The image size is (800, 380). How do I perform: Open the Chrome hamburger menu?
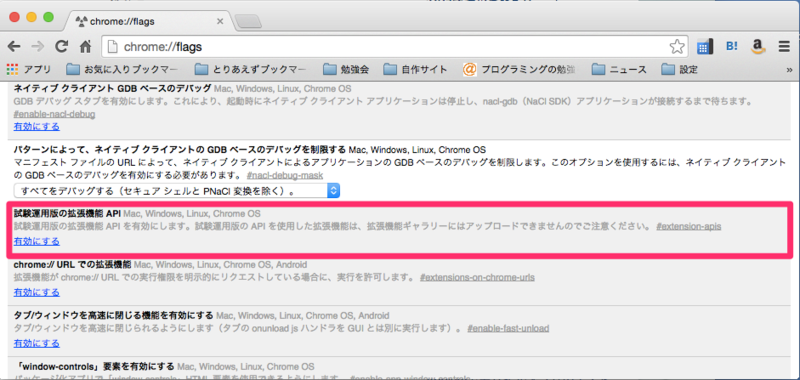pyautogui.click(x=784, y=47)
